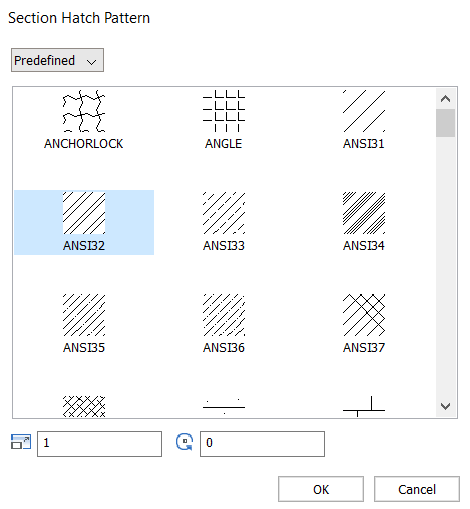Screen dimensions: 470x509
Task: Click the scrollbar down arrow
Action: click(x=445, y=406)
